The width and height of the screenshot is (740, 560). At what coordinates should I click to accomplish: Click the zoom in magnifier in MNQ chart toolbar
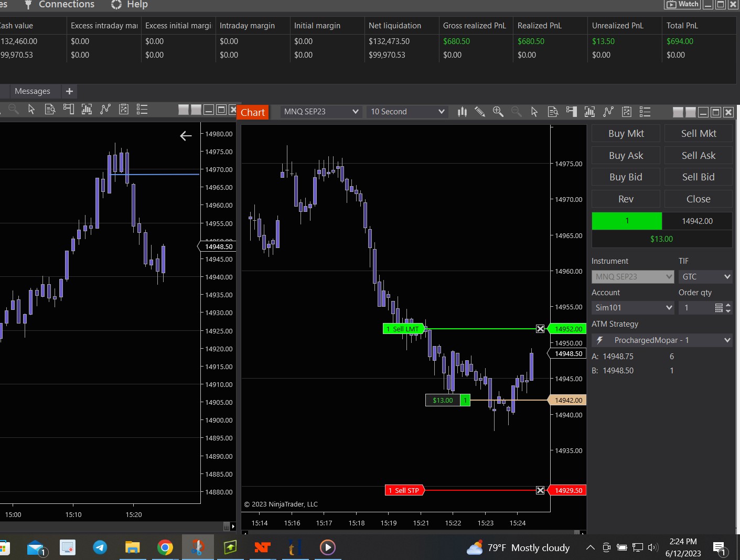click(x=498, y=112)
